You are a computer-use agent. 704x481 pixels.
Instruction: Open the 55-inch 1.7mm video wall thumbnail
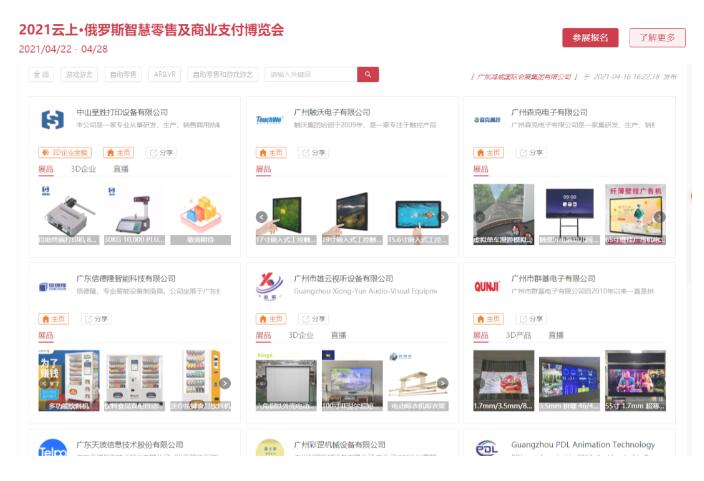pos(635,381)
